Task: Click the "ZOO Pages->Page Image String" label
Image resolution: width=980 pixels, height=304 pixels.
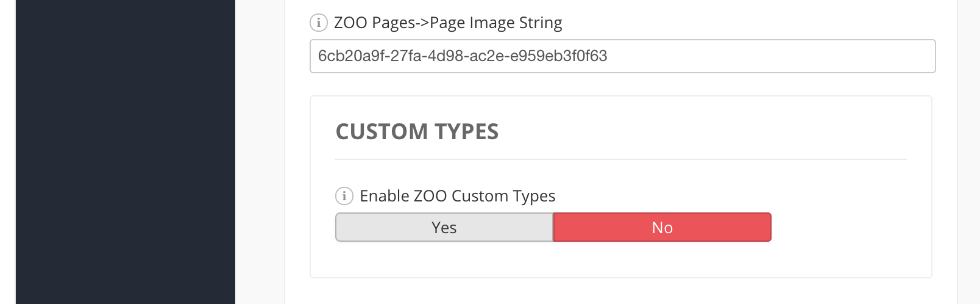Action: [x=448, y=23]
